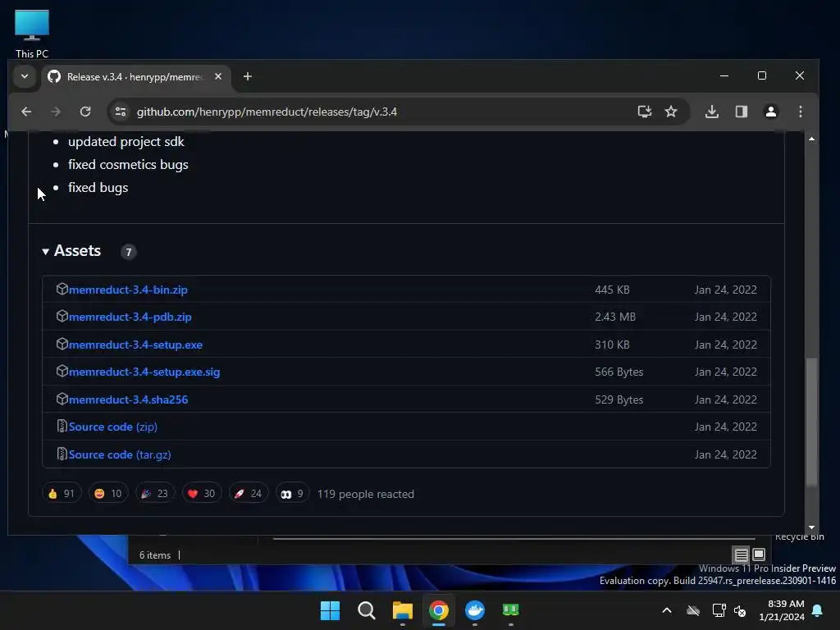Show hidden system tray icons chevron
The width and height of the screenshot is (840, 630).
pyautogui.click(x=667, y=610)
